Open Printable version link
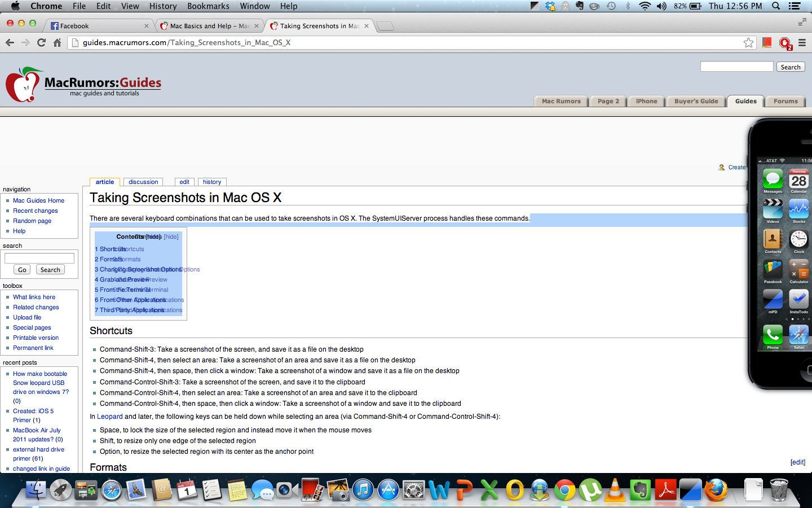The height and width of the screenshot is (508, 812). tap(36, 338)
